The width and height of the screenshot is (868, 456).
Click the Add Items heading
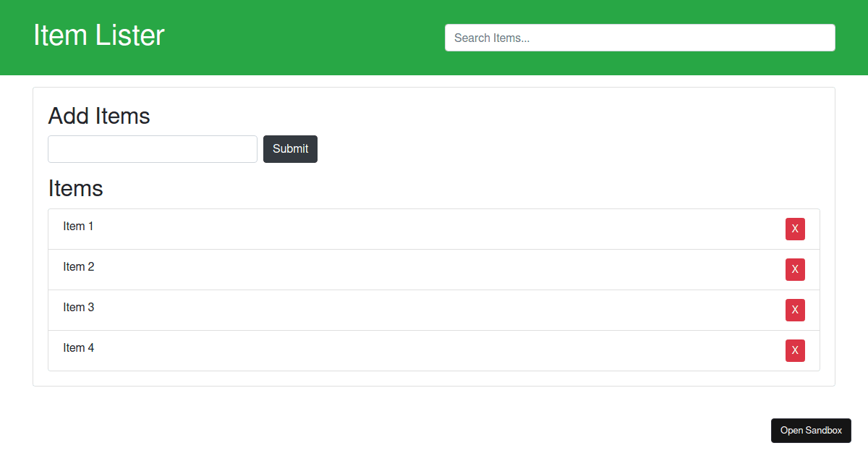pyautogui.click(x=99, y=116)
